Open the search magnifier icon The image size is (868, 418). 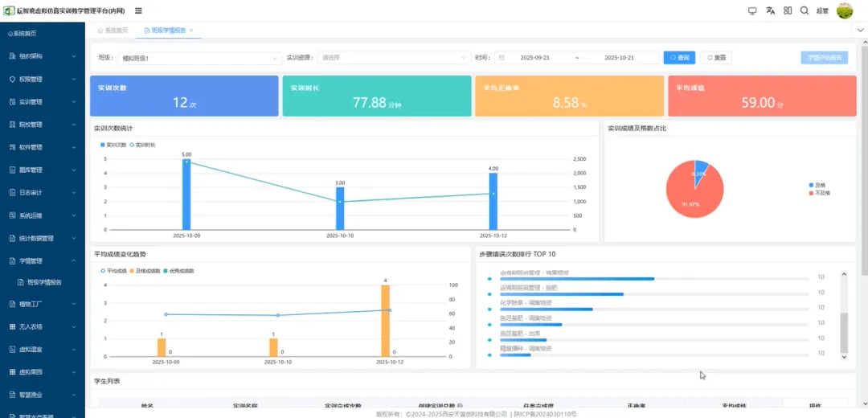point(805,10)
